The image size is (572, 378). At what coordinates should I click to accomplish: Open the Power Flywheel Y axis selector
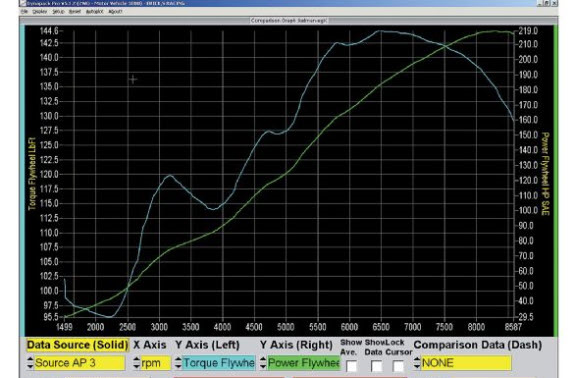click(x=304, y=363)
